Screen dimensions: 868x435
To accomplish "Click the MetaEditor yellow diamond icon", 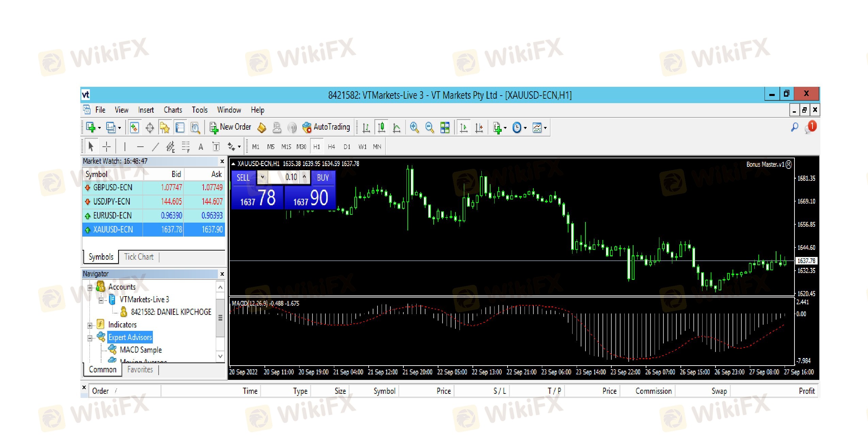I will coord(261,128).
